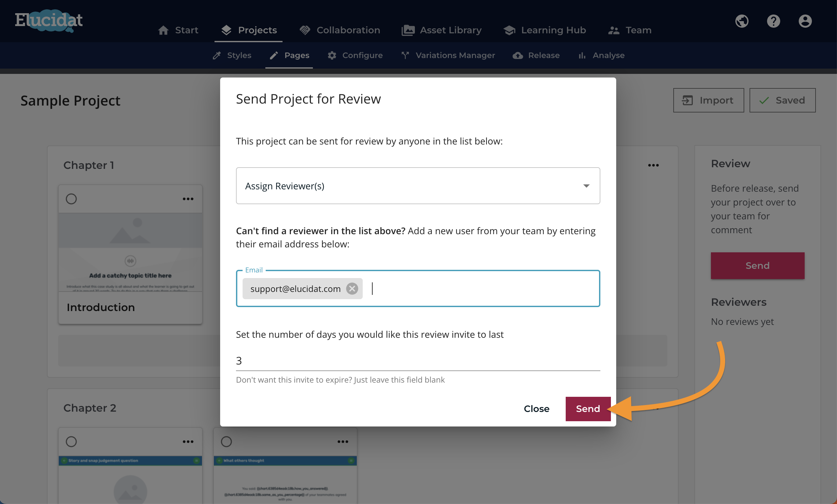Click the Sample Project title
This screenshot has width=837, height=504.
click(x=70, y=101)
